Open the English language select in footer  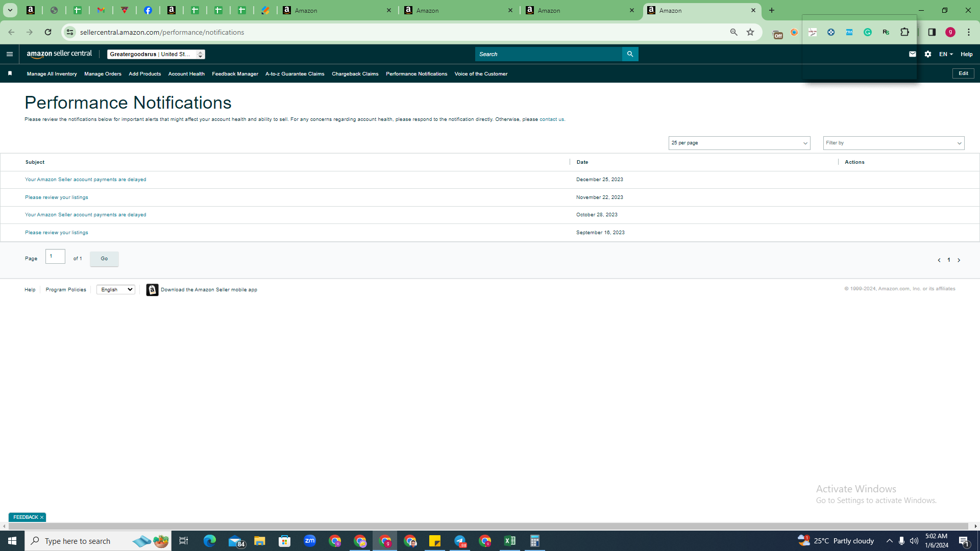click(116, 290)
